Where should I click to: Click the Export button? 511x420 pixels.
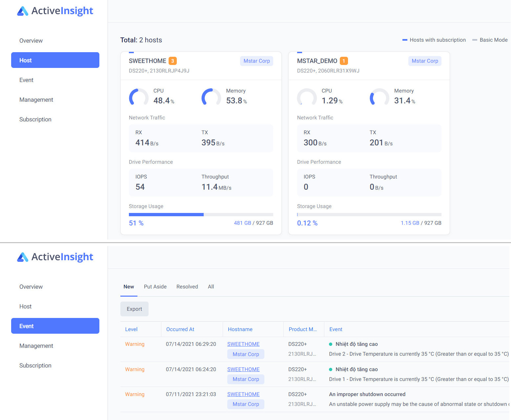click(x=134, y=309)
